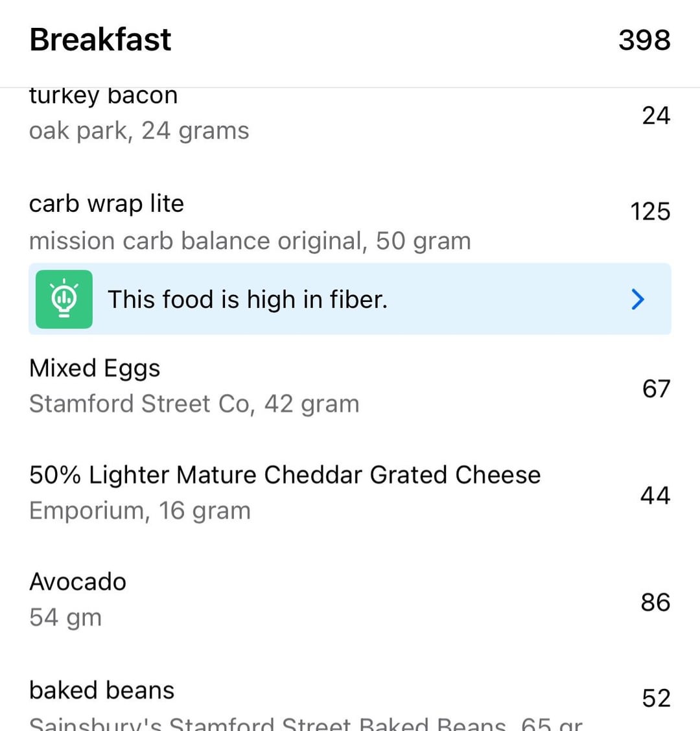Open the 'This food is high in fiber' banner
The height and width of the screenshot is (731, 700).
point(247,299)
